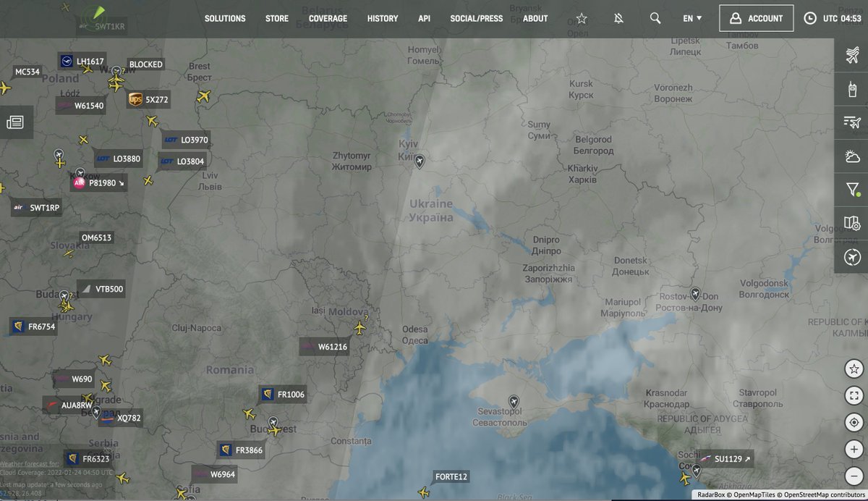The height and width of the screenshot is (501, 868).
Task: Click the Rostov-na-Donu airport marker
Action: pyautogui.click(x=695, y=294)
